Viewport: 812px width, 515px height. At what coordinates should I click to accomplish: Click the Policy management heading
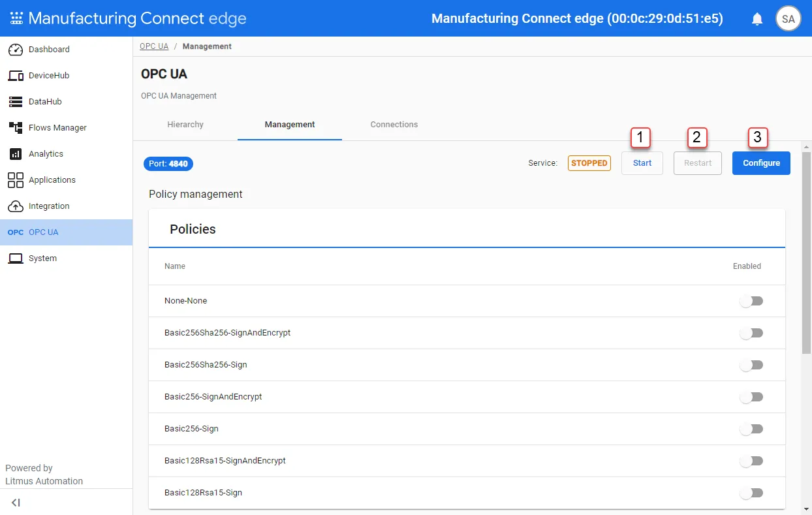coord(196,195)
